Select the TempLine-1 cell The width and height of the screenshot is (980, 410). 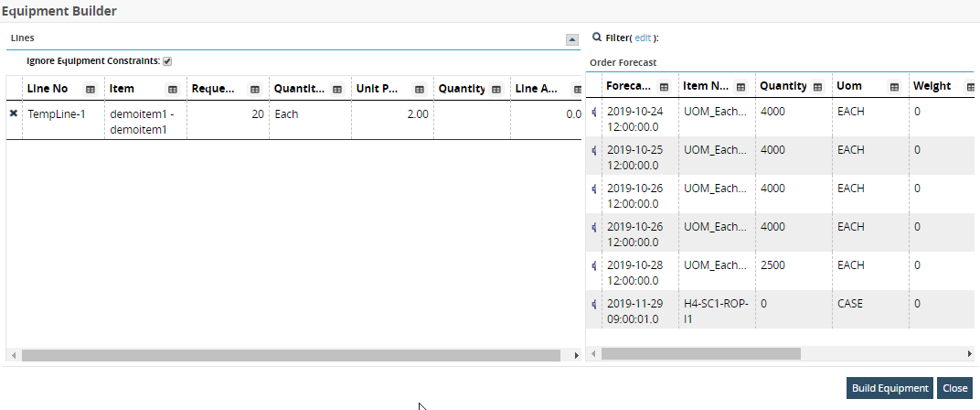(x=63, y=120)
